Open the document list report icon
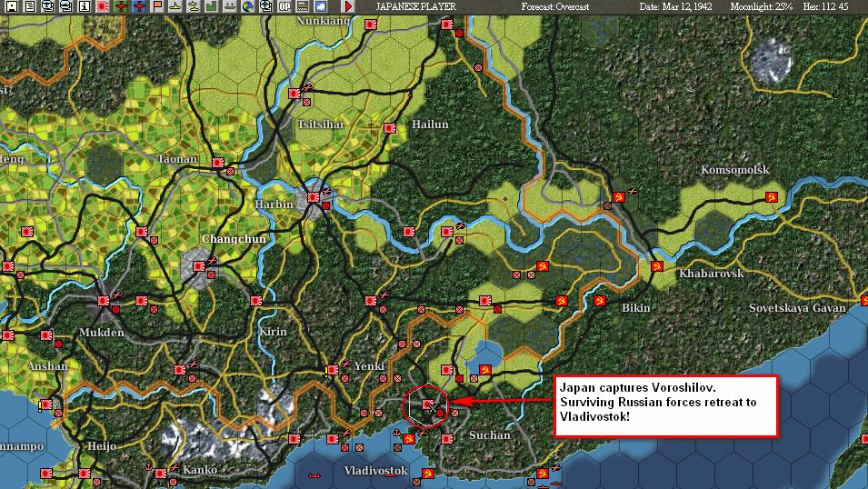 [x=29, y=6]
